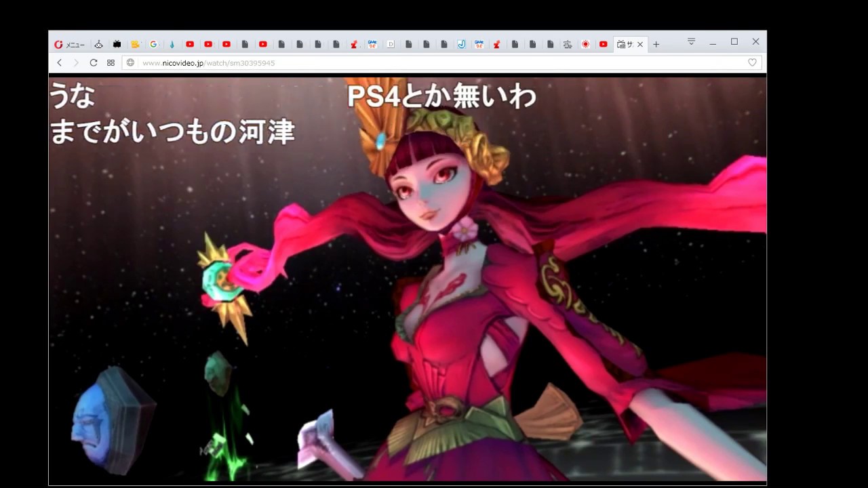Screen dimensions: 868x488
Task: Maximize the browser window
Action: pyautogui.click(x=734, y=42)
